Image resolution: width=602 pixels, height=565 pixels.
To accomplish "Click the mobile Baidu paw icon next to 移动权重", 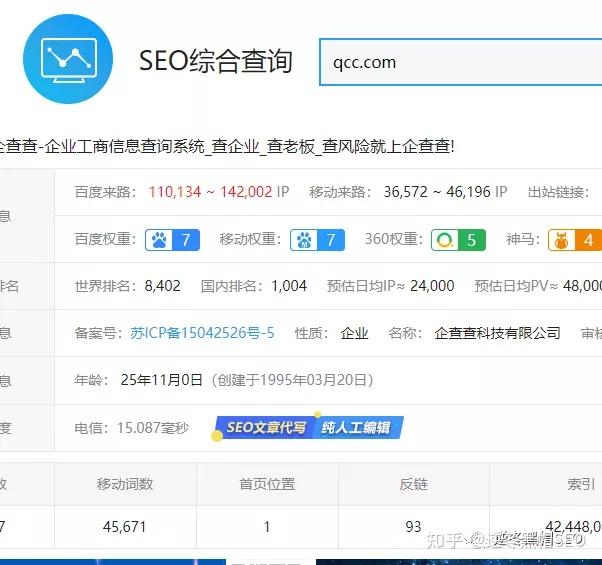I will point(304,240).
